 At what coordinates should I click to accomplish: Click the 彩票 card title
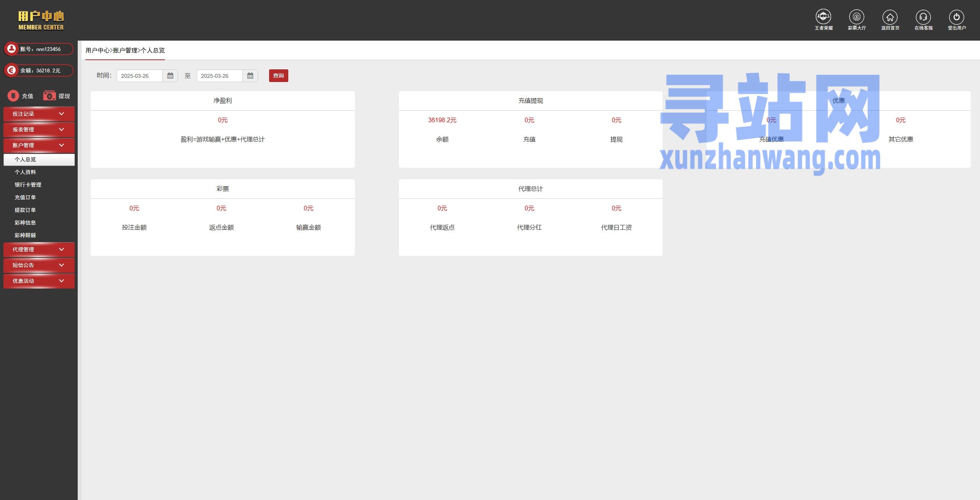tap(223, 189)
